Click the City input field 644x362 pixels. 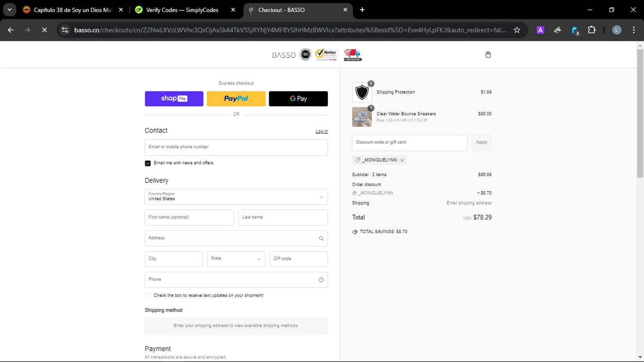pos(173,259)
